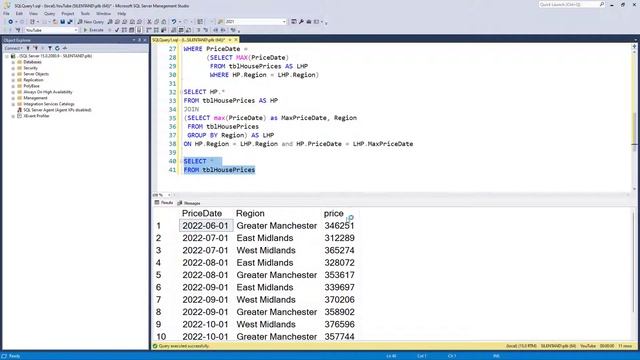Image resolution: width=640 pixels, height=360 pixels.
Task: Click the Undo arrow icon
Action: [174, 22]
